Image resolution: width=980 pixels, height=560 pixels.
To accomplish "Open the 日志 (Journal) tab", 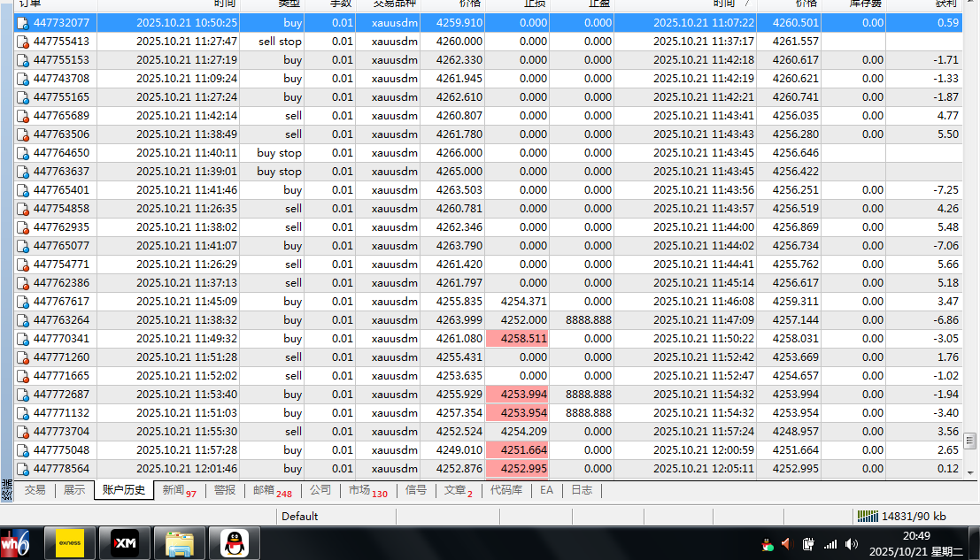I will click(x=581, y=490).
